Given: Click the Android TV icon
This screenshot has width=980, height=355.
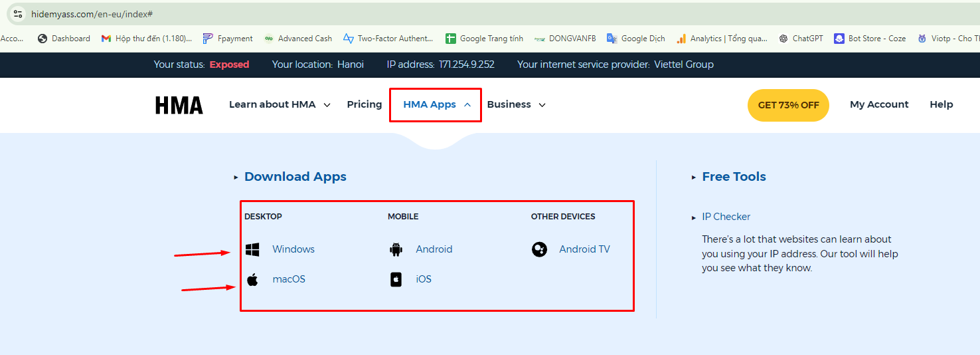Looking at the screenshot, I should (540, 249).
